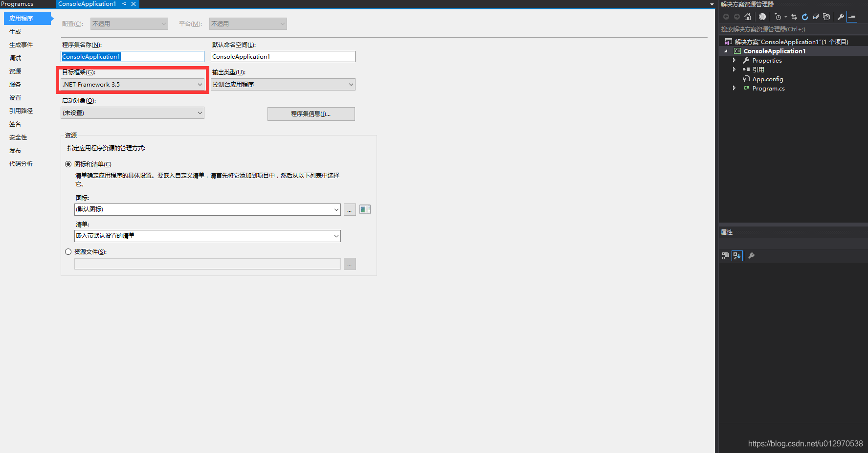Open the document tab overflow dropdown arrow
Viewport: 868px width, 453px height.
pos(712,4)
